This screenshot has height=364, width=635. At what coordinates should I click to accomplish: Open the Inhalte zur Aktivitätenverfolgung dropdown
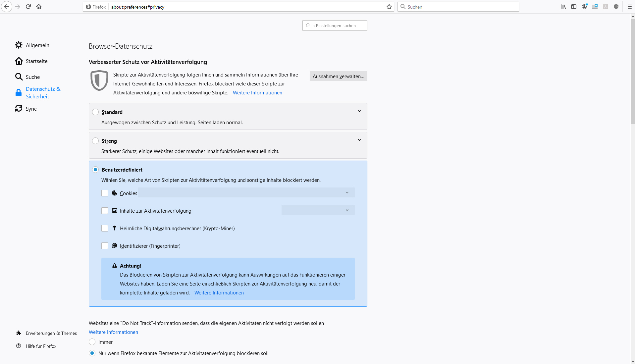coord(318,210)
